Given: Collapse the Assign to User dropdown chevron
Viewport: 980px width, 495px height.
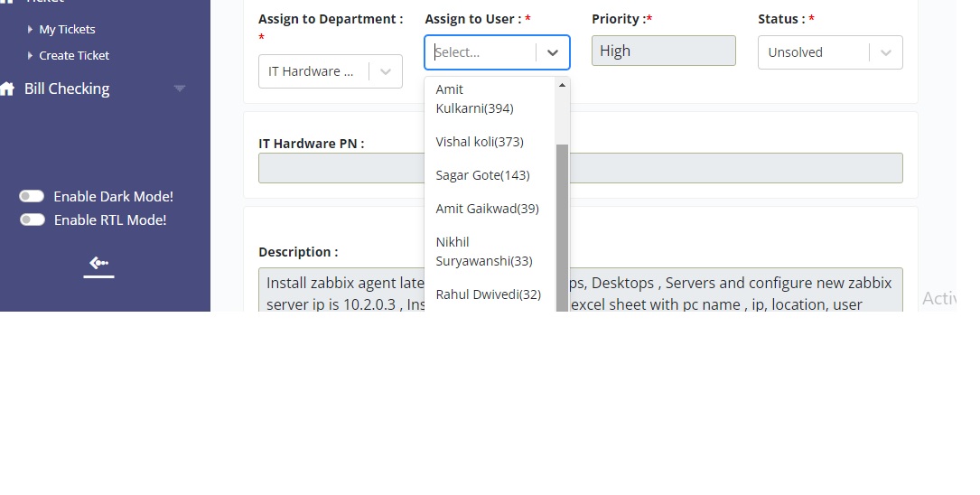Looking at the screenshot, I should tap(553, 52).
